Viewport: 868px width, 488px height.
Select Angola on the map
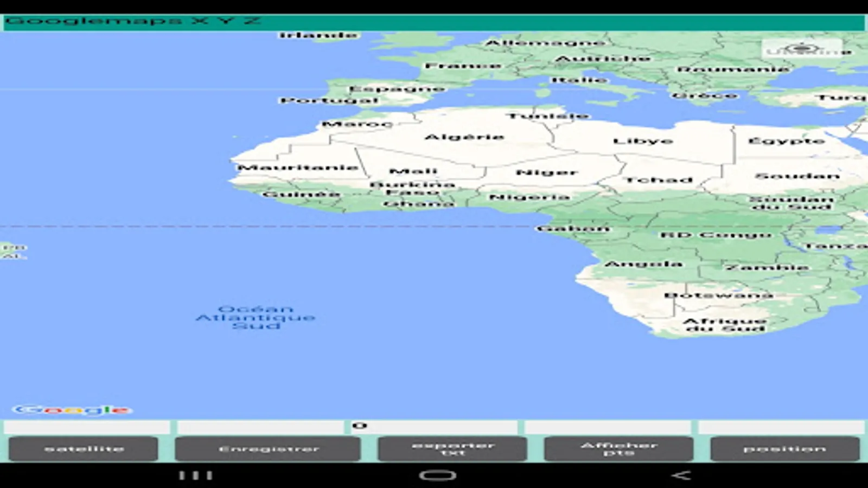tap(643, 264)
